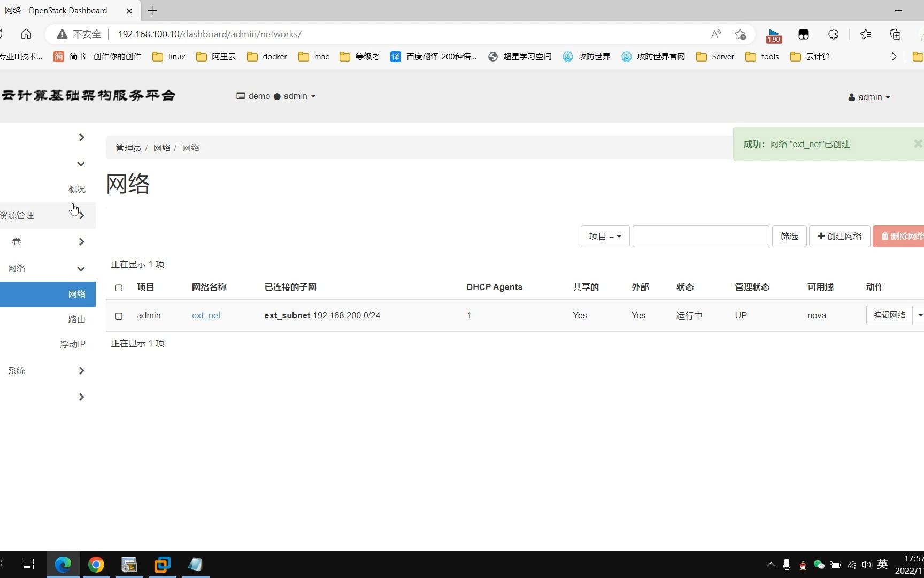
Task: Collapse the second sidebar section chevron
Action: 81,164
